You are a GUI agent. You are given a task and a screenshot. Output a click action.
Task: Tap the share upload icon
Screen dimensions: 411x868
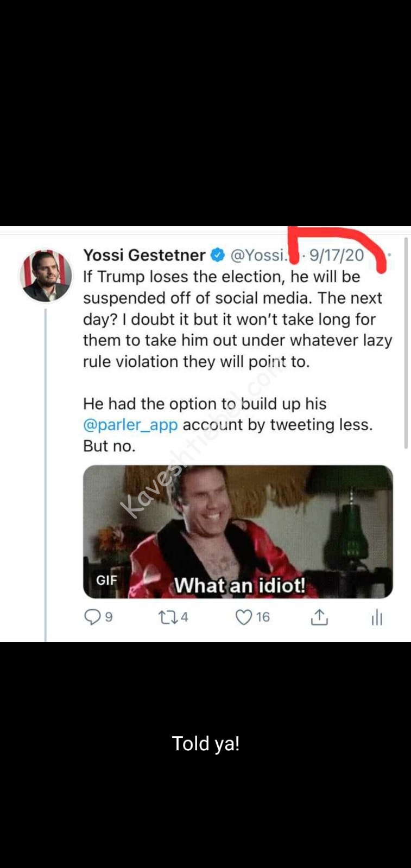point(319,617)
